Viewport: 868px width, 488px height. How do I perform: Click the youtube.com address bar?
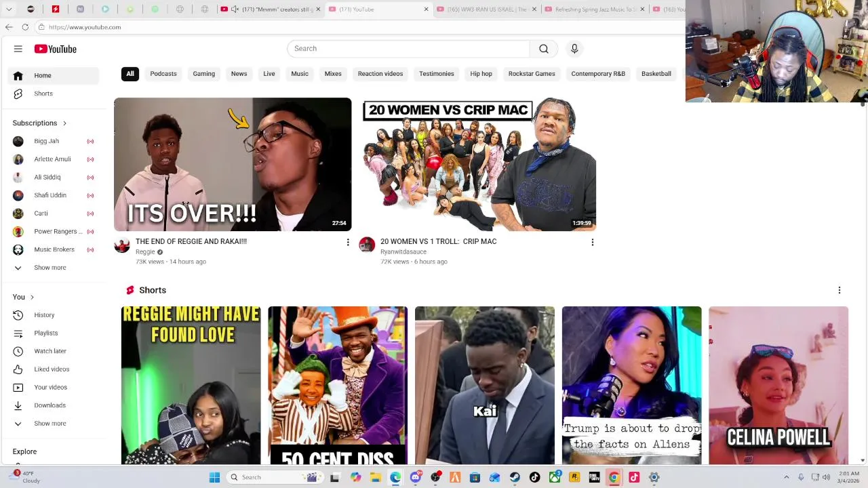click(359, 27)
